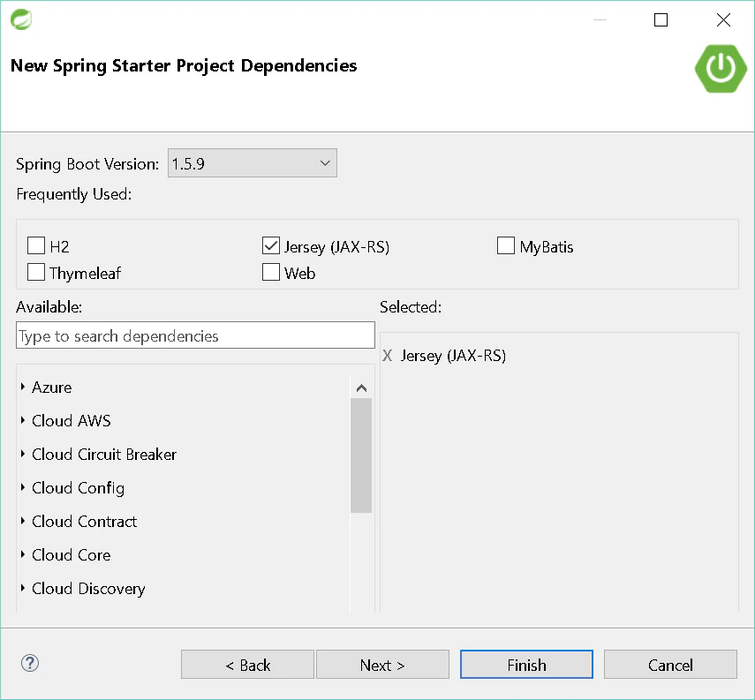Screen dimensions: 755x700
Task: Click the Available list scroll-up arrow
Action: [362, 388]
